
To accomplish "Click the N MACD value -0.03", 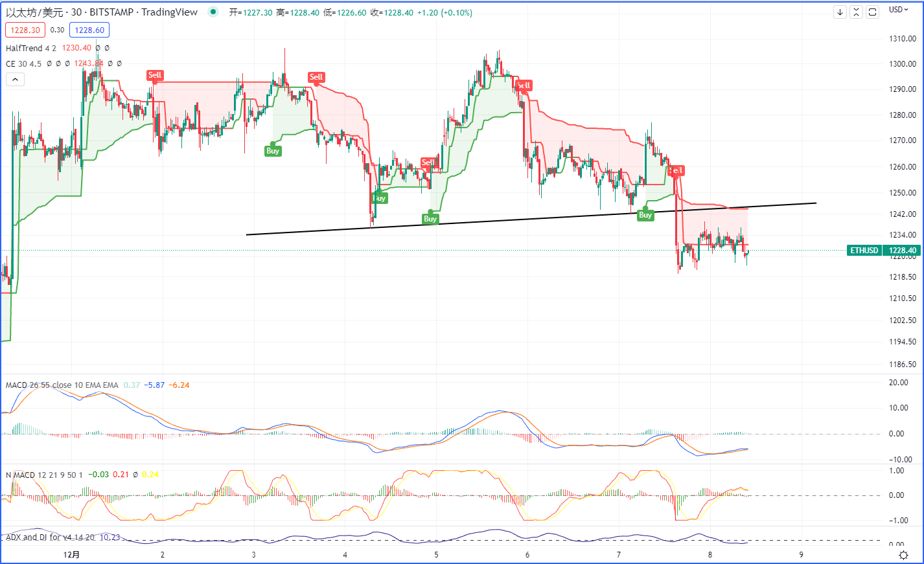I will pos(98,475).
